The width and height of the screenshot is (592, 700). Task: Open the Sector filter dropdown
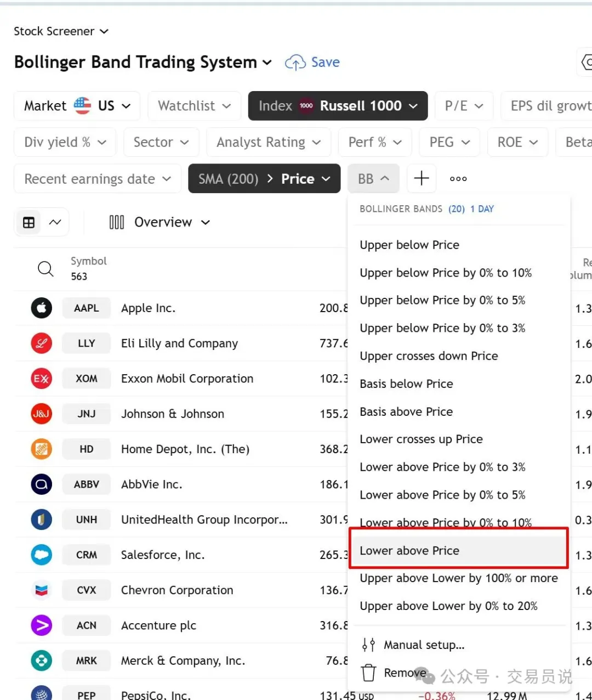tap(161, 142)
